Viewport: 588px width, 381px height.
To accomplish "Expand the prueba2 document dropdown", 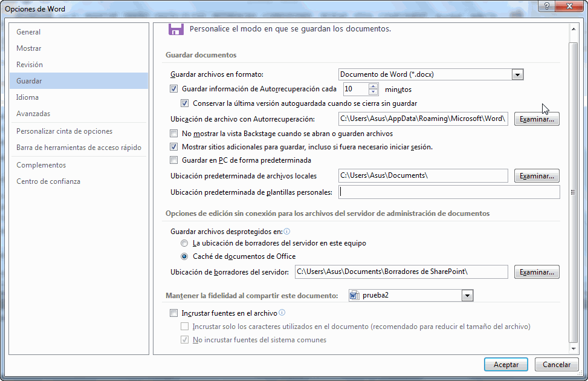I will (x=467, y=296).
